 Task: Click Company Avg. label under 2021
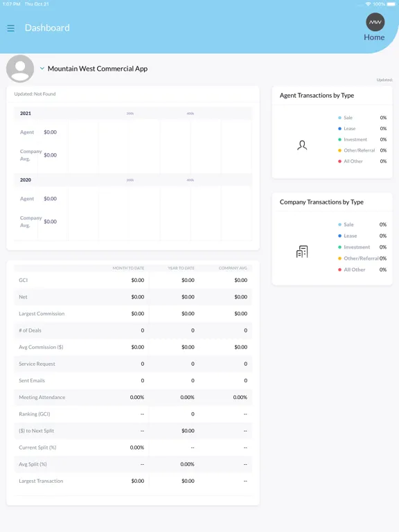pyautogui.click(x=31, y=155)
